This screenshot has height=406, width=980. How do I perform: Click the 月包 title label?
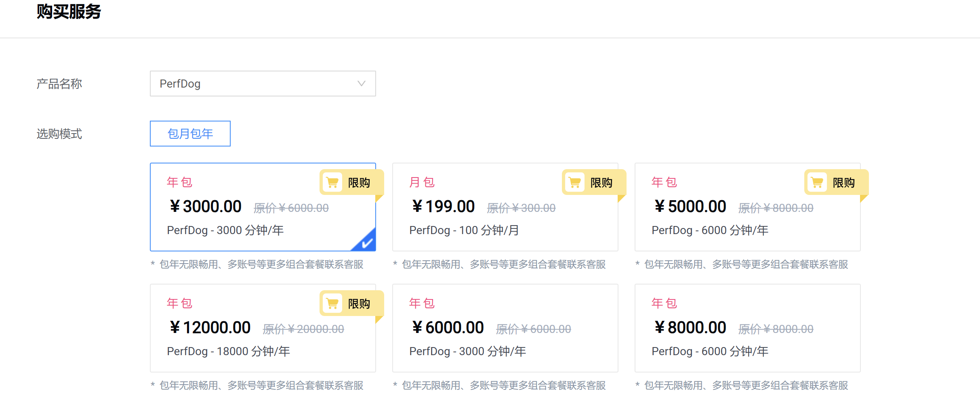click(422, 182)
